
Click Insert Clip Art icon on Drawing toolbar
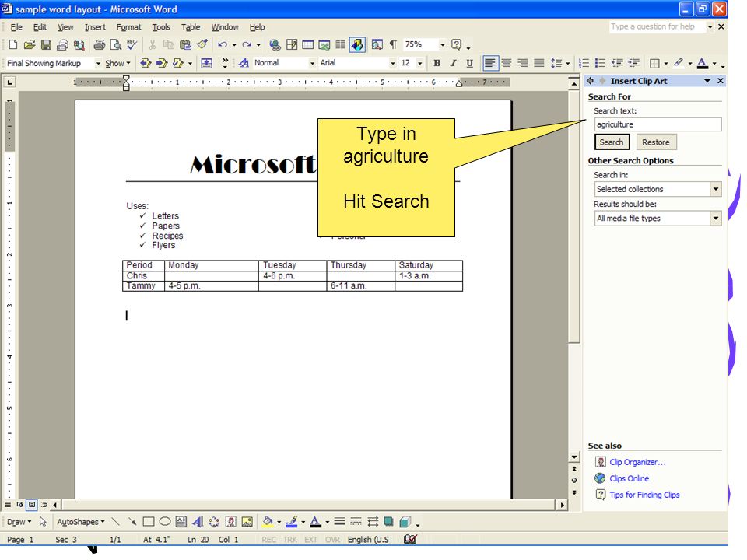[230, 523]
